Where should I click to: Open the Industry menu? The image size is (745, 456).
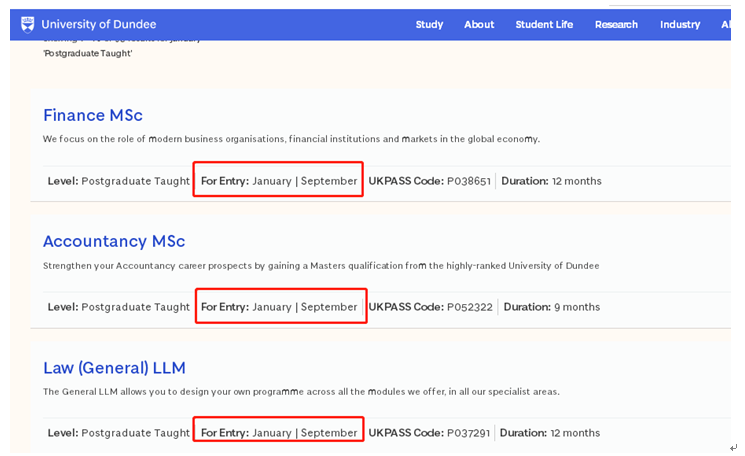click(680, 24)
